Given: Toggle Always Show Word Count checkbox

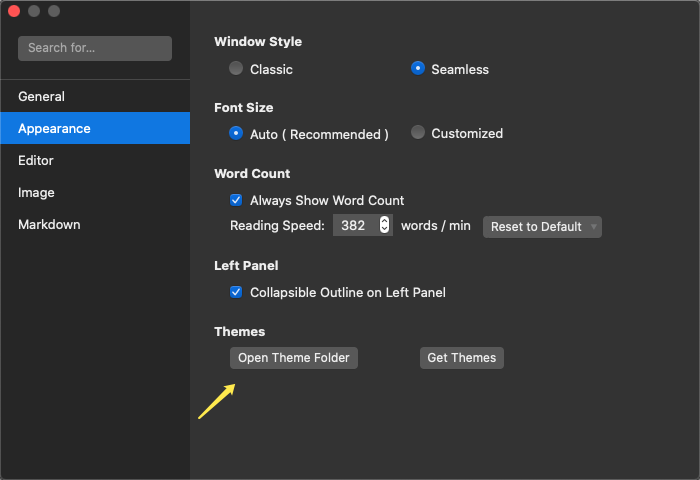Looking at the screenshot, I should (237, 200).
